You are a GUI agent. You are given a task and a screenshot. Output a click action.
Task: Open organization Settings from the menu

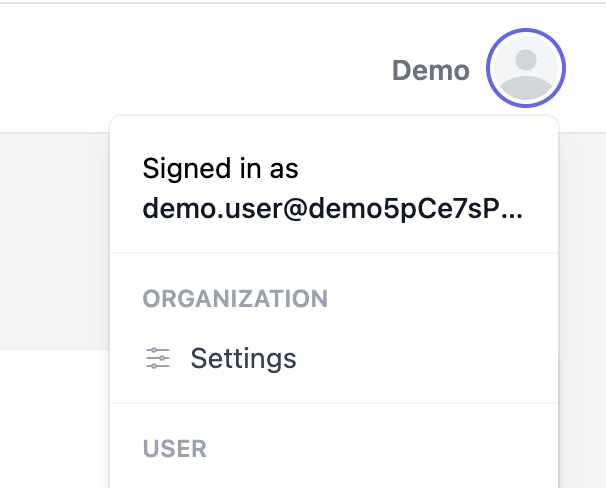point(243,358)
